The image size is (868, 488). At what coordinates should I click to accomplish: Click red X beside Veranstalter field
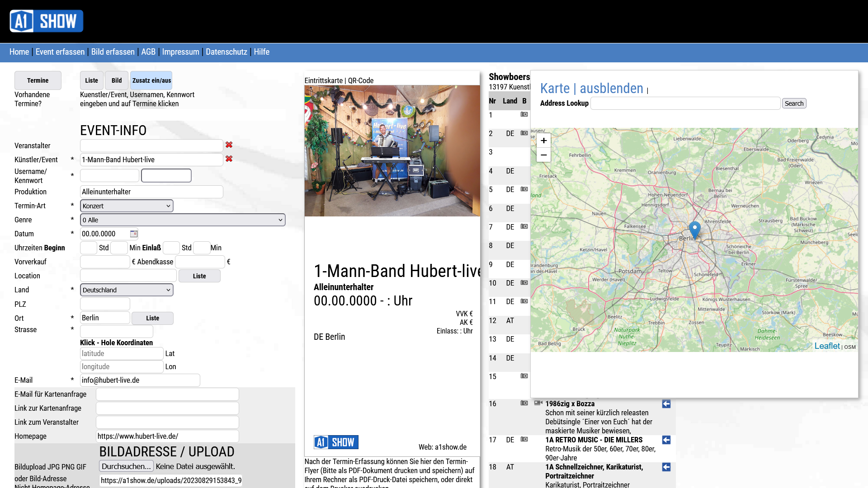point(229,145)
